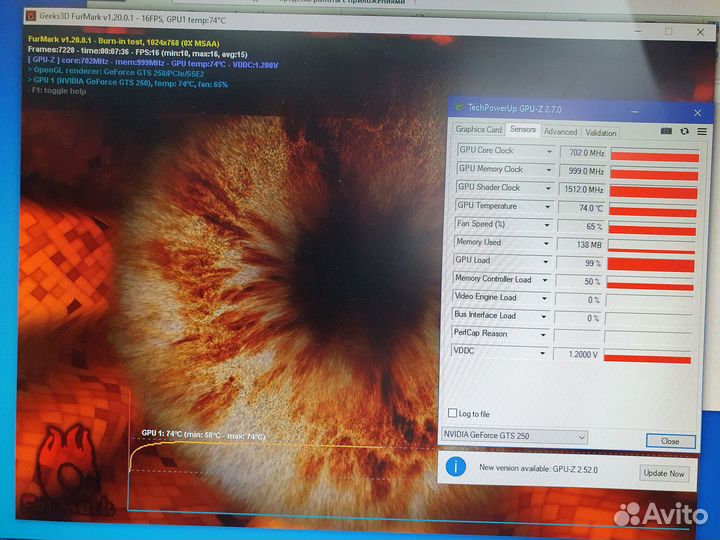Click the blue info icon in update bar
Screen dimensions: 720x540
(x=456, y=467)
